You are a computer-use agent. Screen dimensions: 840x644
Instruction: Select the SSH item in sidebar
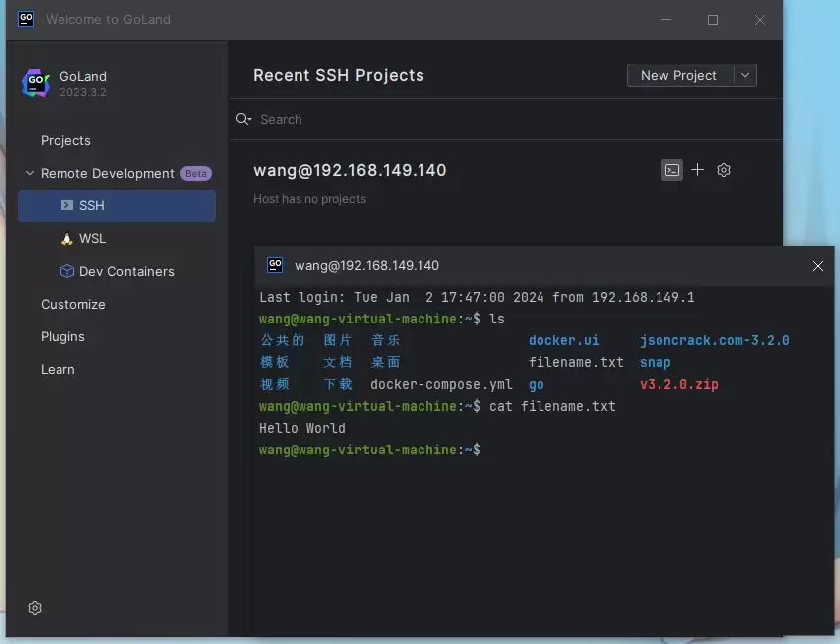[117, 206]
